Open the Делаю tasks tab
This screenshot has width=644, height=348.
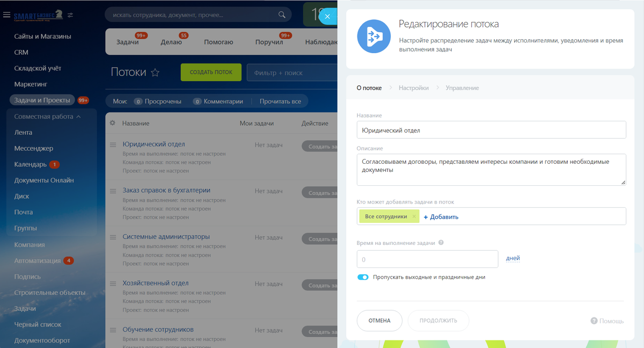tap(171, 42)
